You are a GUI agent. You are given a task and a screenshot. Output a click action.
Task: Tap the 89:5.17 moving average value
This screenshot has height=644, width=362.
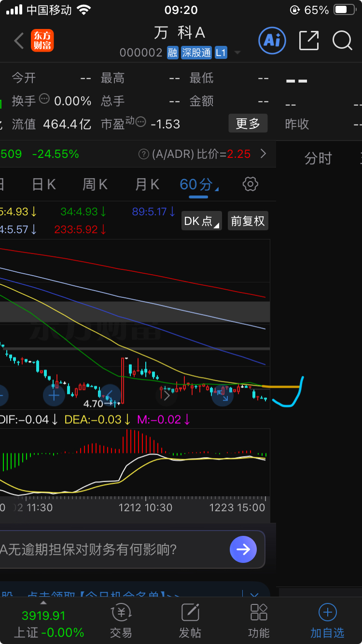pyautogui.click(x=154, y=212)
